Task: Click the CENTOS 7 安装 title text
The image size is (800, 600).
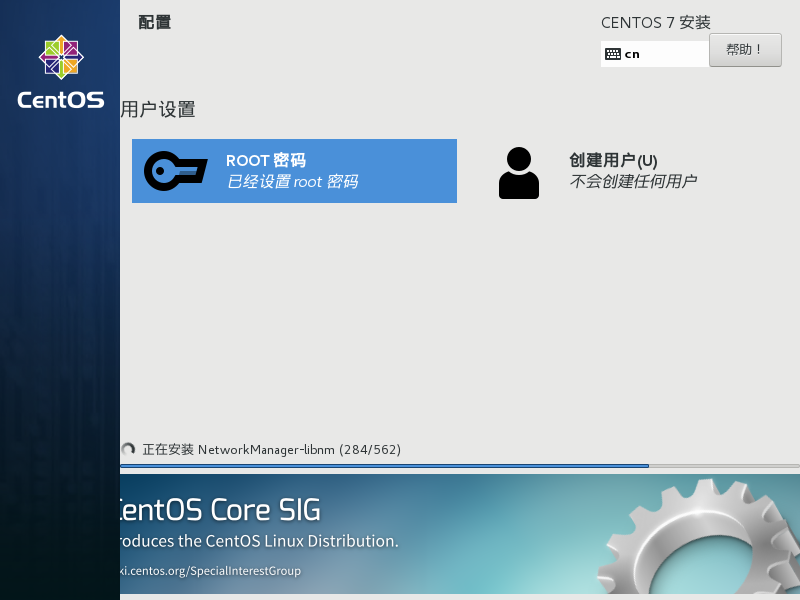Action: click(656, 22)
